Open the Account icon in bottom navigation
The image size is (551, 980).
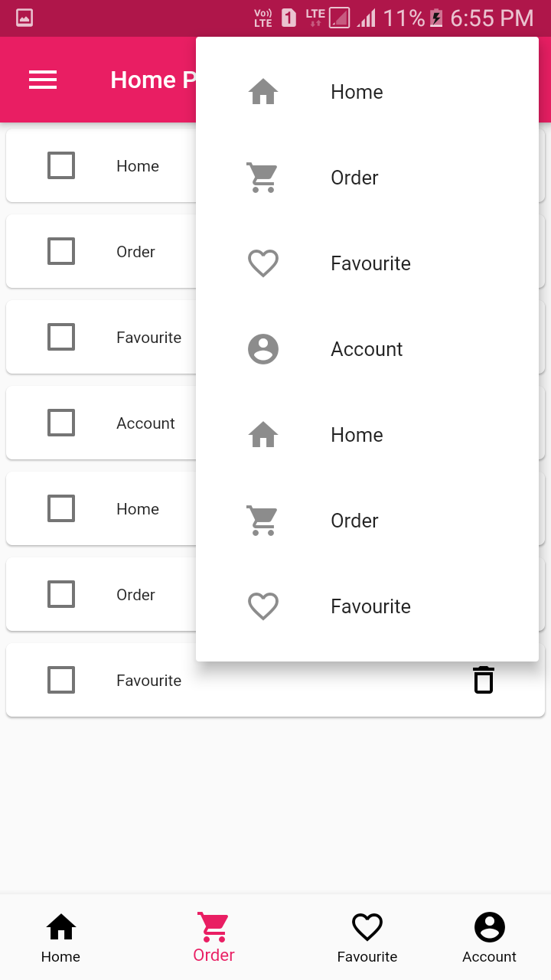[x=489, y=926]
